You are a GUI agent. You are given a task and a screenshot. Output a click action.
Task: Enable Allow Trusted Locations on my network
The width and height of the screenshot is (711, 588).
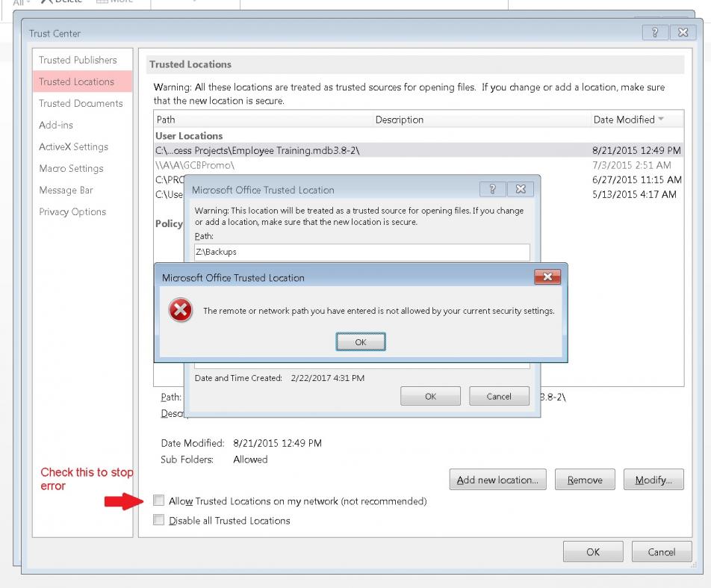(x=158, y=501)
